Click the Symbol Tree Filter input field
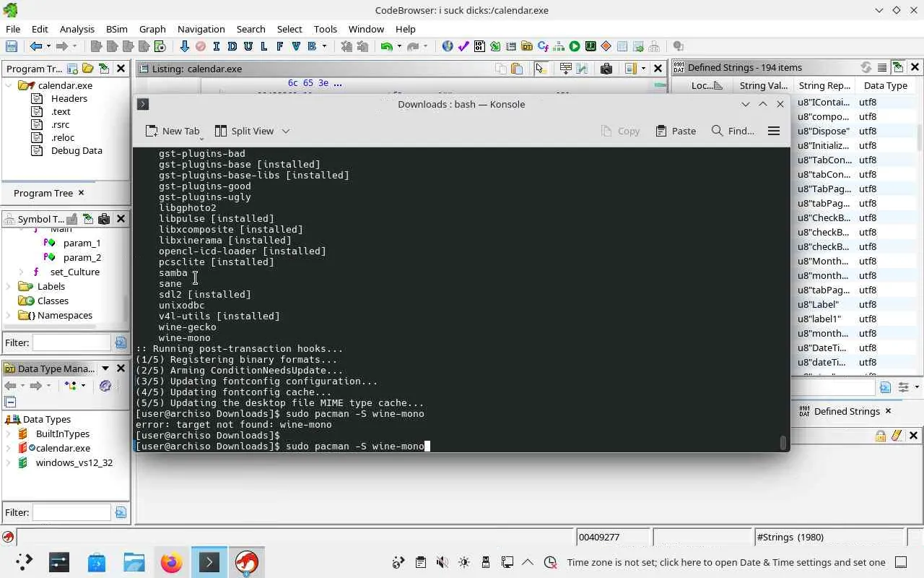Screen dimensions: 924x578 pos(72,342)
